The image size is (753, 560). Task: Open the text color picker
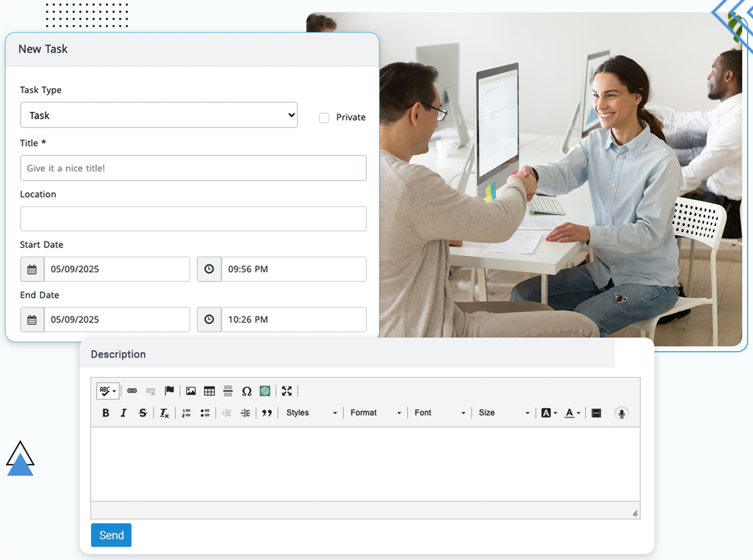click(572, 413)
